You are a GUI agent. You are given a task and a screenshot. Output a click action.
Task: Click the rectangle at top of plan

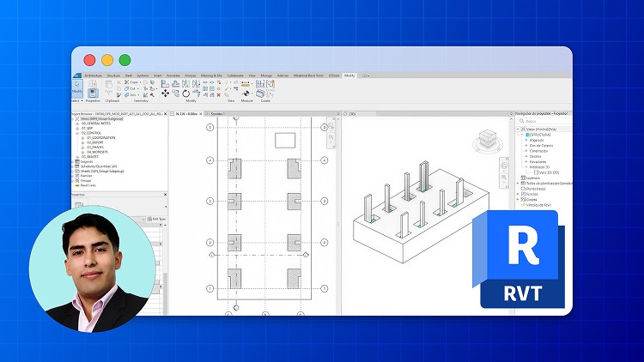click(x=285, y=141)
